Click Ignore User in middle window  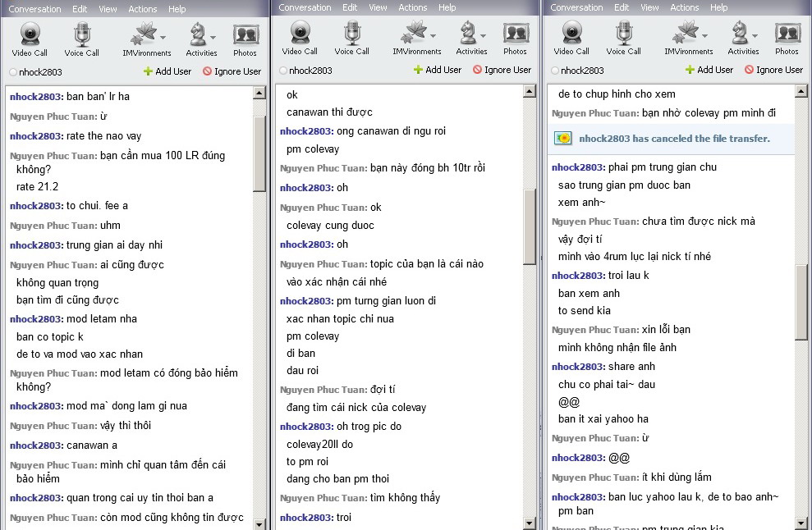click(502, 70)
